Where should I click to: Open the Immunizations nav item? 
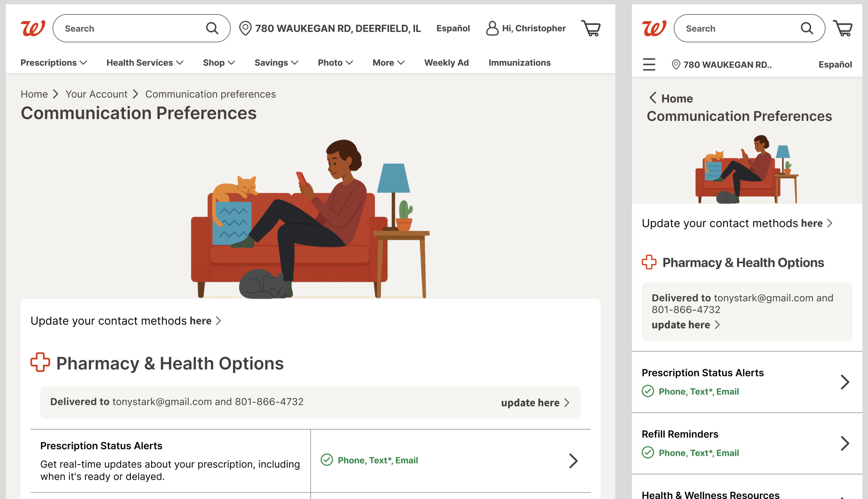coord(519,63)
